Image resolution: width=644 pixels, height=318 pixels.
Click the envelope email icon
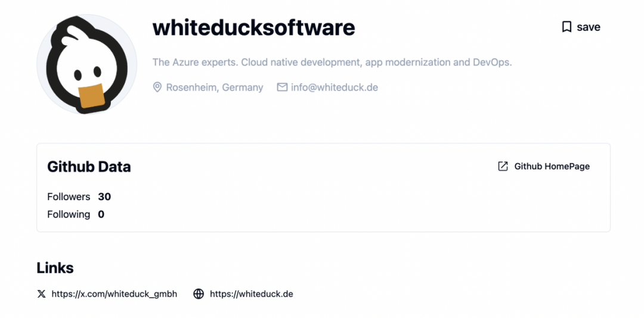click(x=282, y=88)
